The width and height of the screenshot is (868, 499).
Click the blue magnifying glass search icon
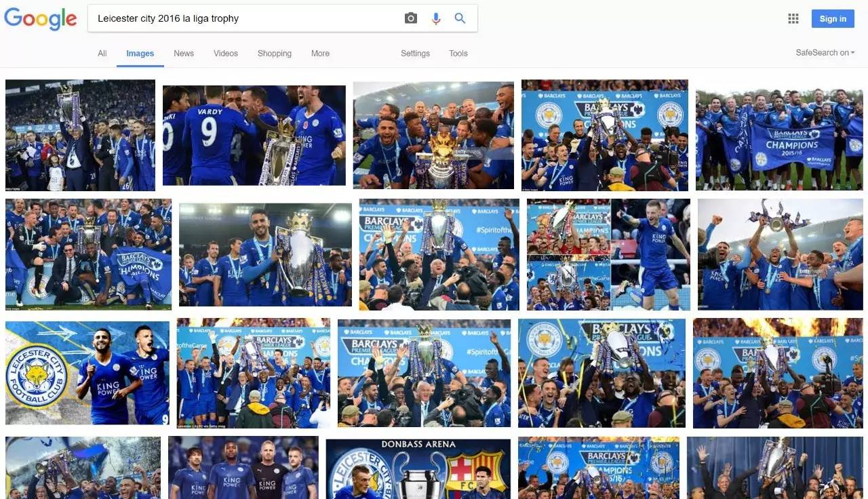pos(460,18)
